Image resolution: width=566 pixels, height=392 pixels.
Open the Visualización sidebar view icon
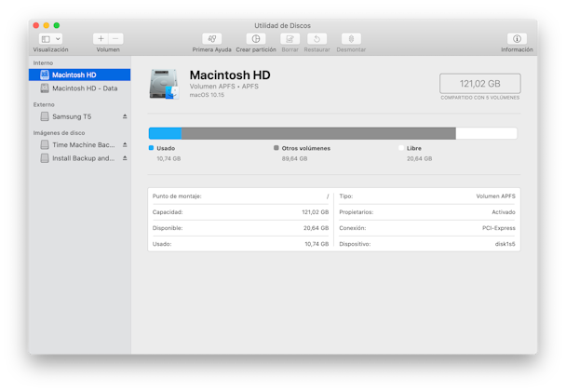point(46,38)
